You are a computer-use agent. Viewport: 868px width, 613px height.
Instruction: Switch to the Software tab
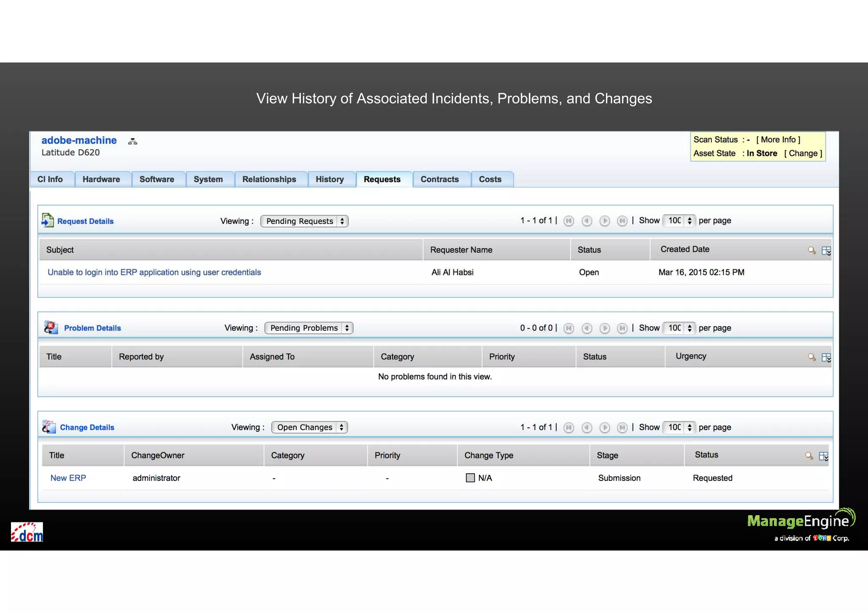[x=159, y=179]
